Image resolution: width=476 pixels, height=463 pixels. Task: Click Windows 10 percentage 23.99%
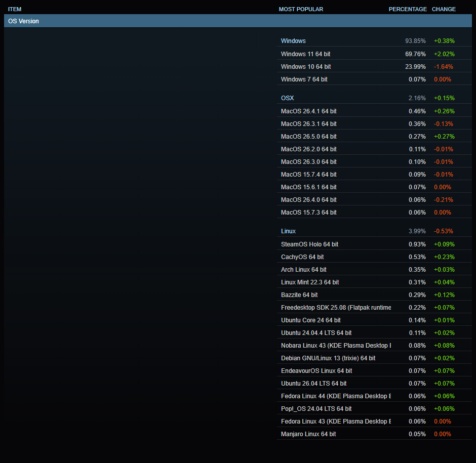(x=415, y=66)
